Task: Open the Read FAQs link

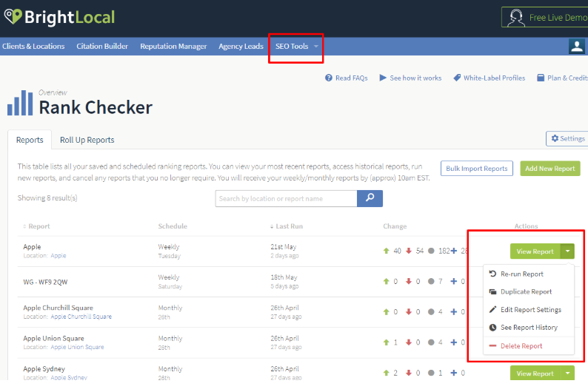Action: [x=346, y=78]
